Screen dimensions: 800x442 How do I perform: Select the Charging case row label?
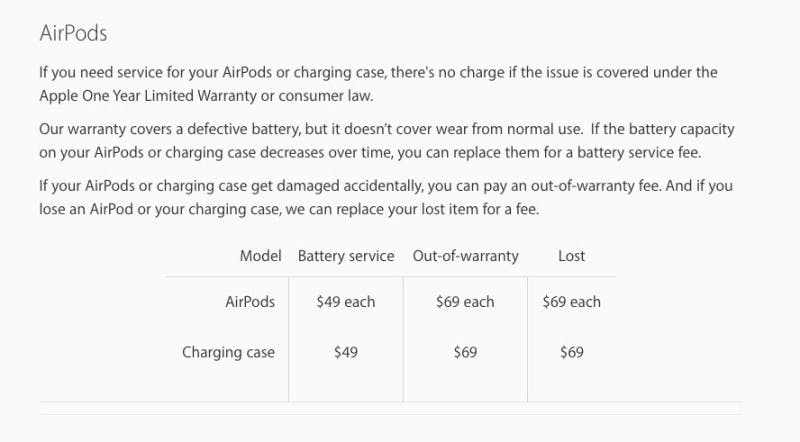coord(229,352)
